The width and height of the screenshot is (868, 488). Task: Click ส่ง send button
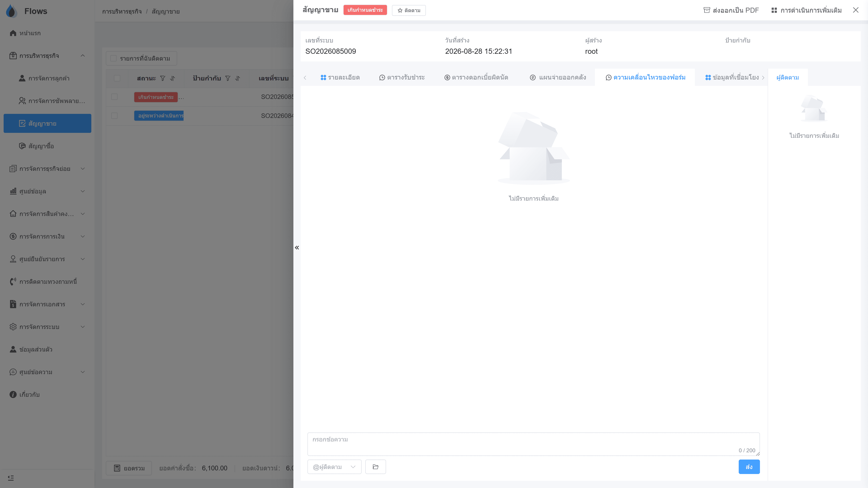749,467
